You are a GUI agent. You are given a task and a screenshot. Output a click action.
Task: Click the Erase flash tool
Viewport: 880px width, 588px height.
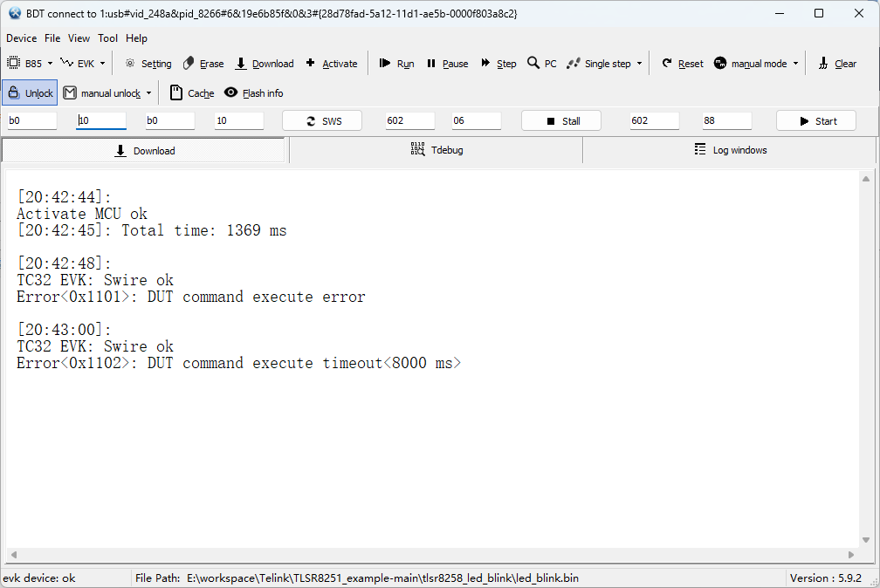coord(203,64)
